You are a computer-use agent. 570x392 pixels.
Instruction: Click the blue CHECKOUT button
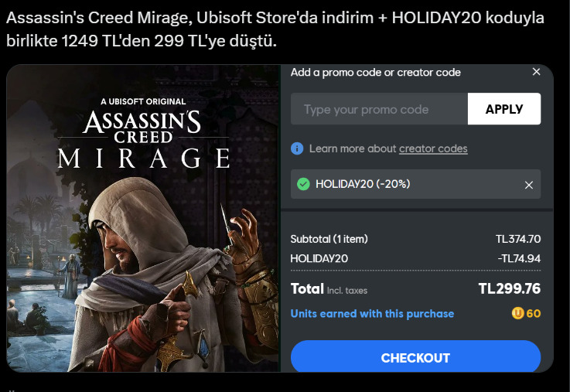[415, 356]
